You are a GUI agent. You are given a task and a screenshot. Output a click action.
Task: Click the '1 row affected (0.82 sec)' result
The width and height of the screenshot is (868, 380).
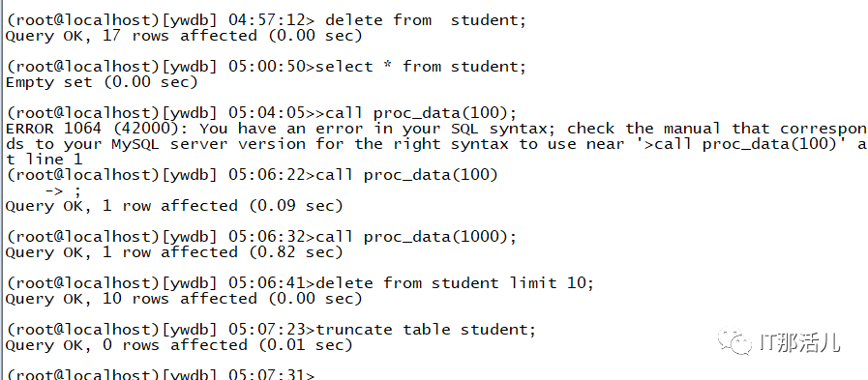coord(223,252)
